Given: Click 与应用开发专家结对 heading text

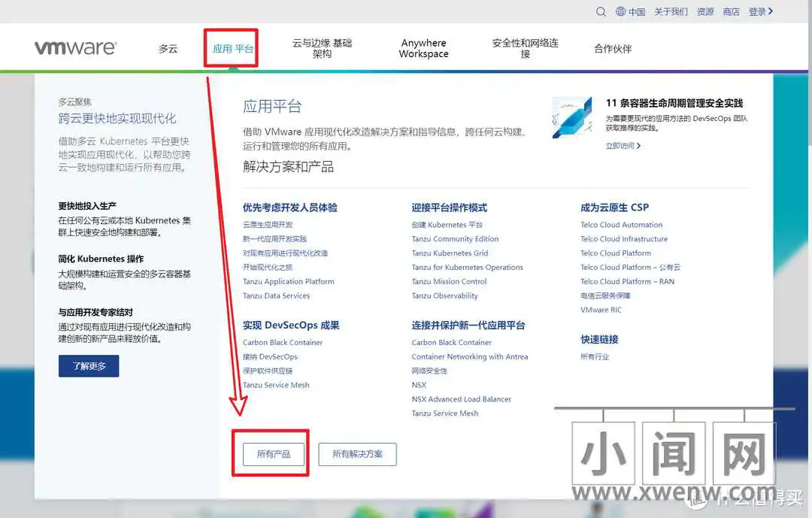Looking at the screenshot, I should pyautogui.click(x=95, y=312).
